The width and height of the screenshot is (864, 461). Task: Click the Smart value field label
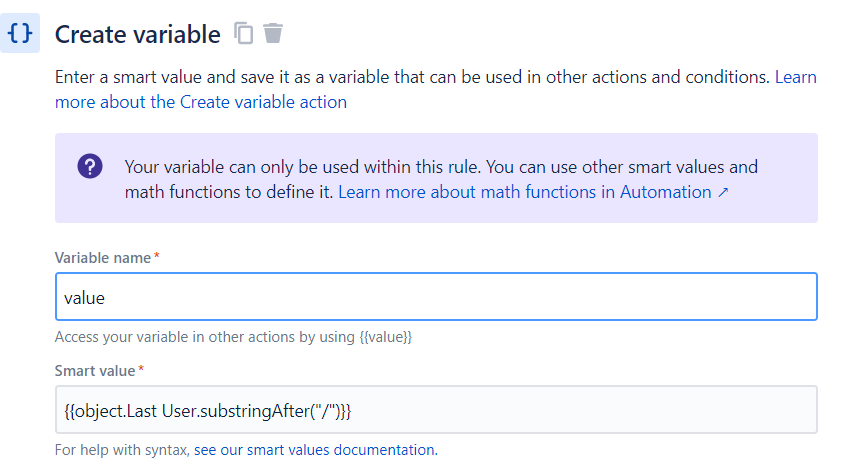(94, 371)
